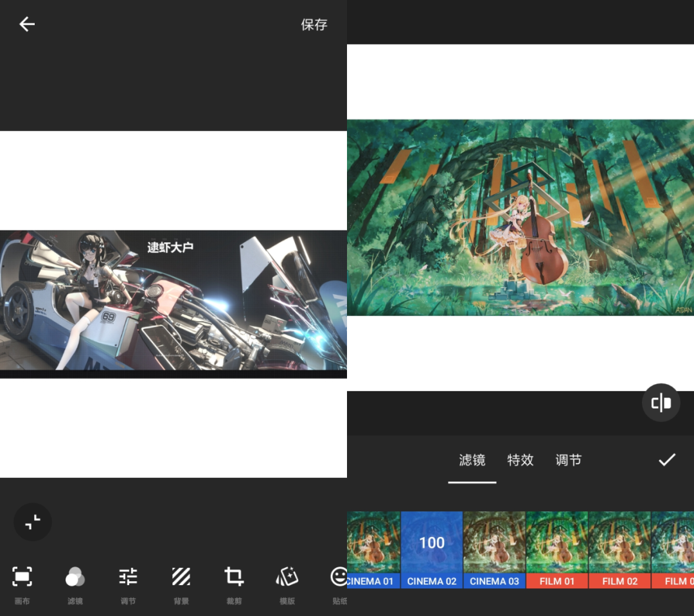Open the 滤镜 filter tool icon
The width and height of the screenshot is (694, 616).
pos(75,584)
